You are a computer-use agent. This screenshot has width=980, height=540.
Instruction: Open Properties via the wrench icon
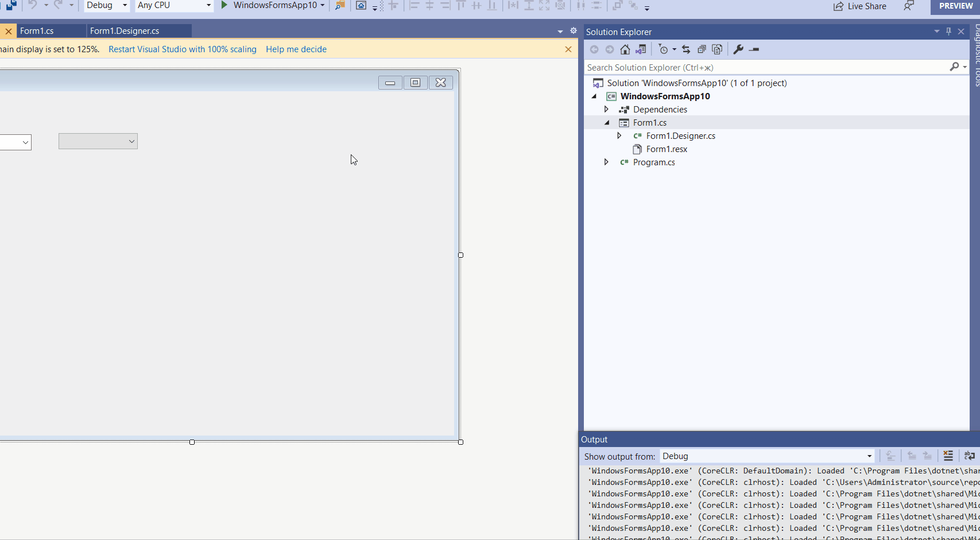pyautogui.click(x=739, y=49)
